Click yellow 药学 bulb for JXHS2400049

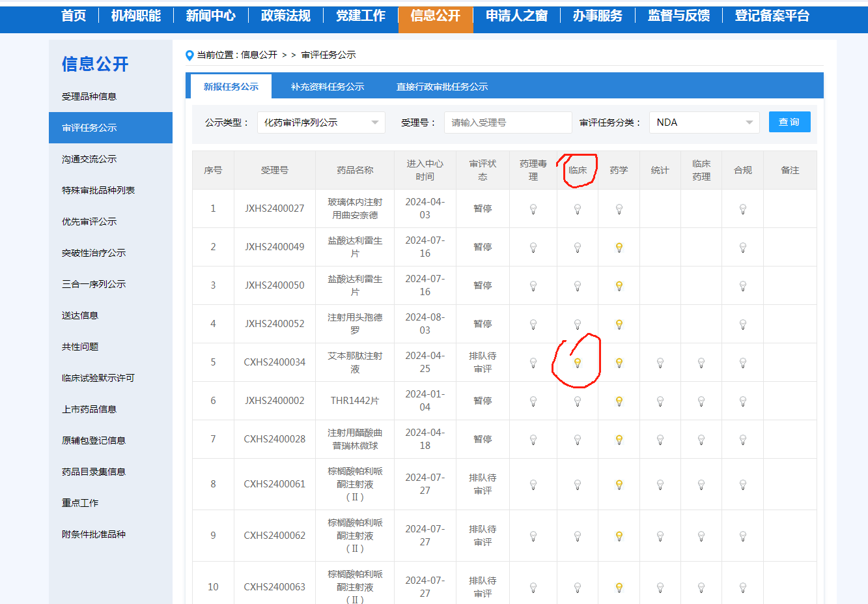click(619, 248)
